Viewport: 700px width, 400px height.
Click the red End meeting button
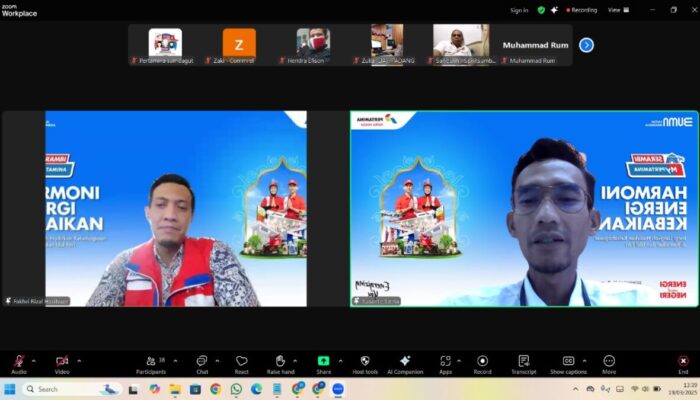(x=683, y=361)
